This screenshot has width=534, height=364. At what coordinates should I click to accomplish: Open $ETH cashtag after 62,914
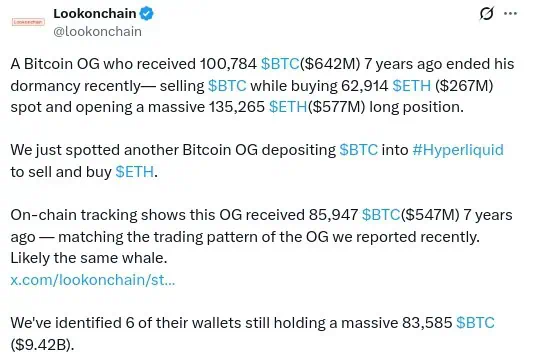tap(411, 86)
